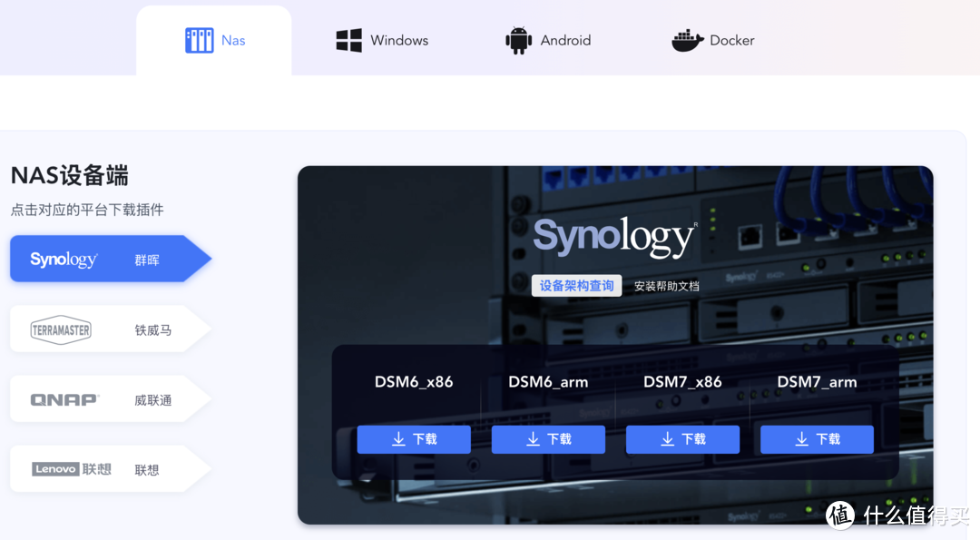The height and width of the screenshot is (540, 980).
Task: Click the TerraMaster logo
Action: pos(61,330)
